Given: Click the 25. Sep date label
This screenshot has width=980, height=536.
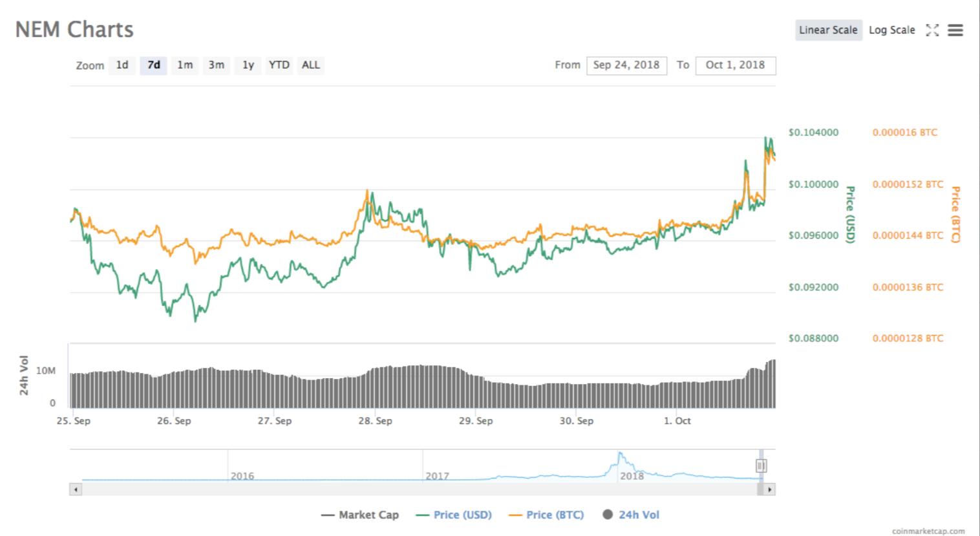Looking at the screenshot, I should click(74, 421).
